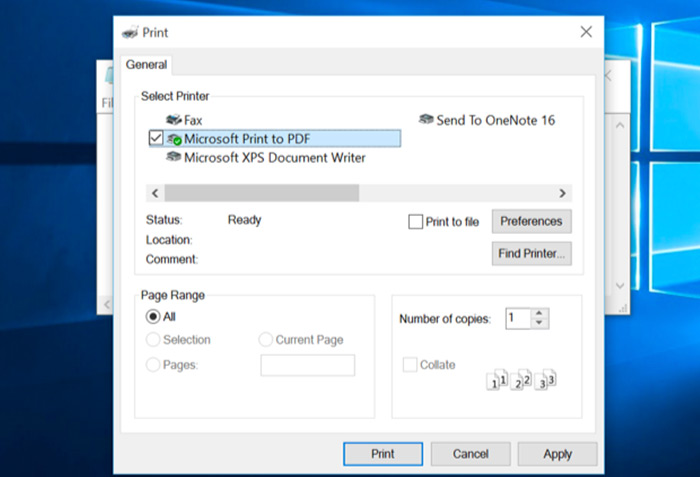This screenshot has width=700, height=477.
Task: Click the down arrow in background window scrollbar
Action: (620, 285)
